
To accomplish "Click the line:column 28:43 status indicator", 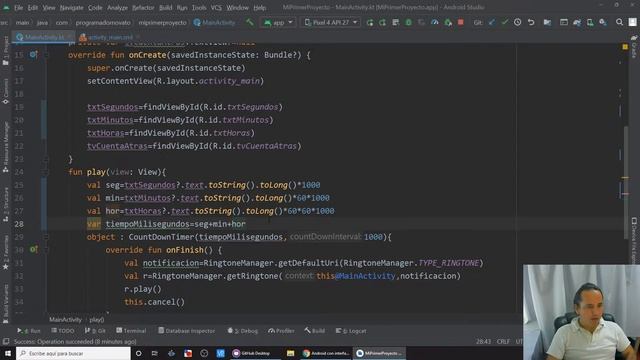I will 483,342.
